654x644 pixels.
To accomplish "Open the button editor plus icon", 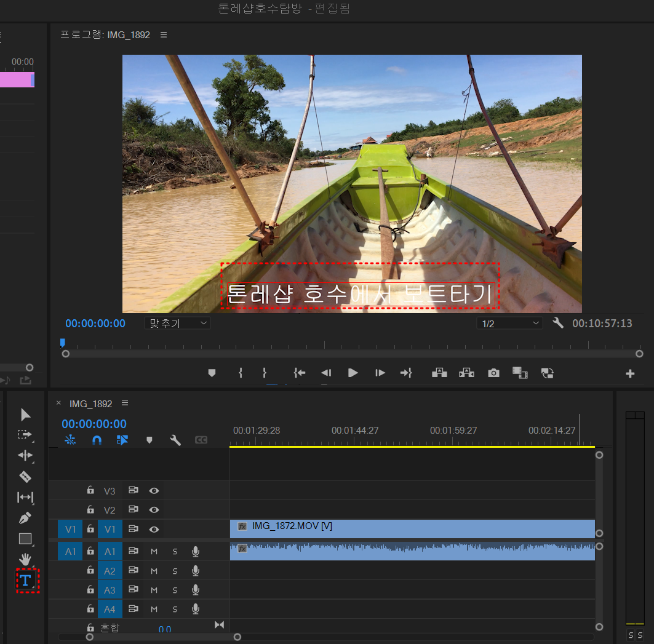I will click(x=630, y=374).
